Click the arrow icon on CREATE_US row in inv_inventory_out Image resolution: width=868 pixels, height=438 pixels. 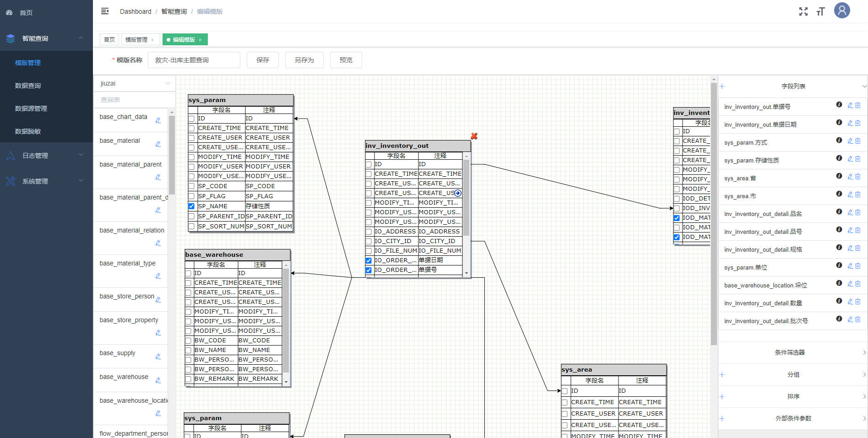[458, 193]
